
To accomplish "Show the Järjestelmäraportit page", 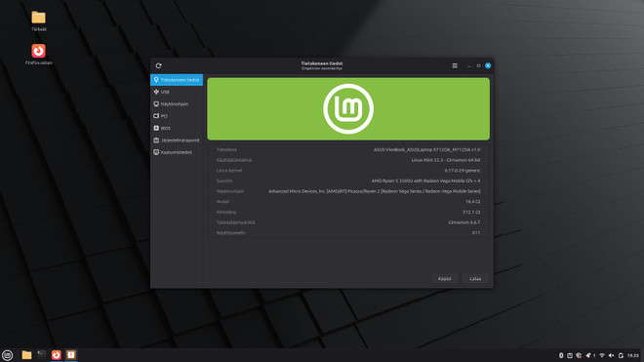I will coord(177,141).
